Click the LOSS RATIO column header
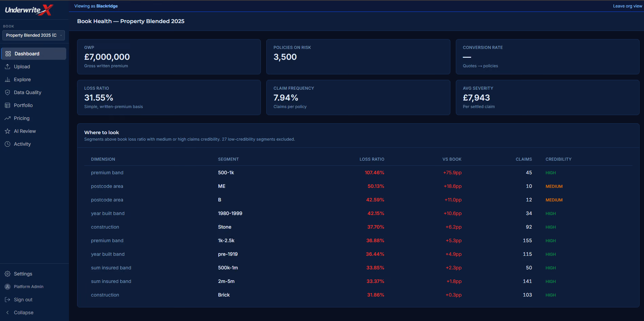This screenshot has width=644, height=321. [372, 159]
